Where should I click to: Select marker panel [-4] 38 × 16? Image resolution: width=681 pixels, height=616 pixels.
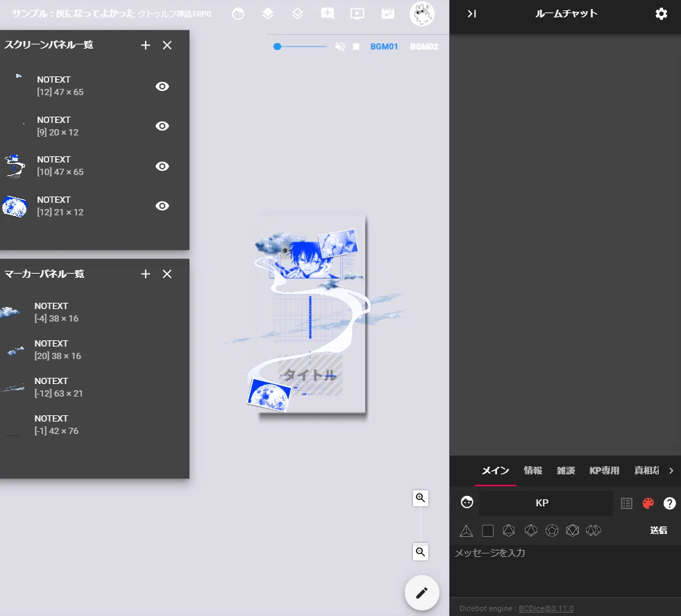94,312
